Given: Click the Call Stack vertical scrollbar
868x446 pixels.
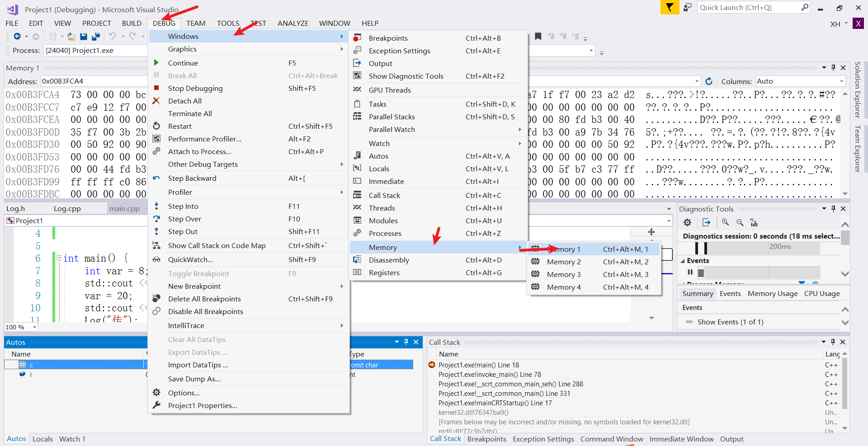Looking at the screenshot, I should pyautogui.click(x=844, y=391).
